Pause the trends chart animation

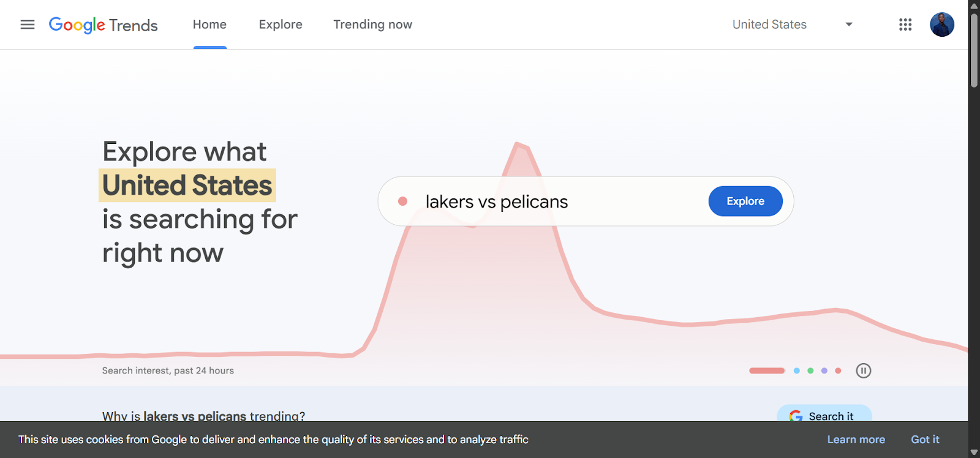click(x=863, y=370)
